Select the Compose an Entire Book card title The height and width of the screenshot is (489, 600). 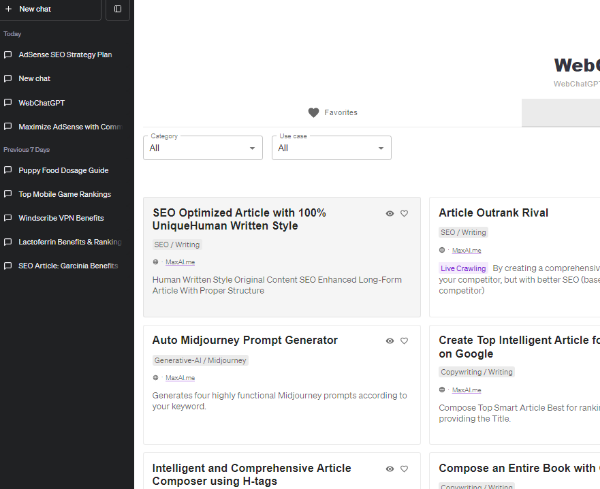point(519,468)
